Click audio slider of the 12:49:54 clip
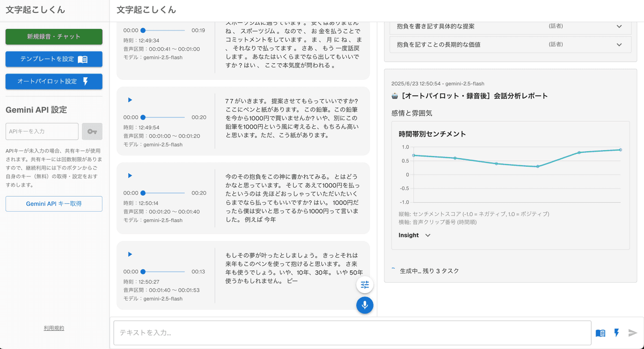The image size is (644, 349). [164, 117]
